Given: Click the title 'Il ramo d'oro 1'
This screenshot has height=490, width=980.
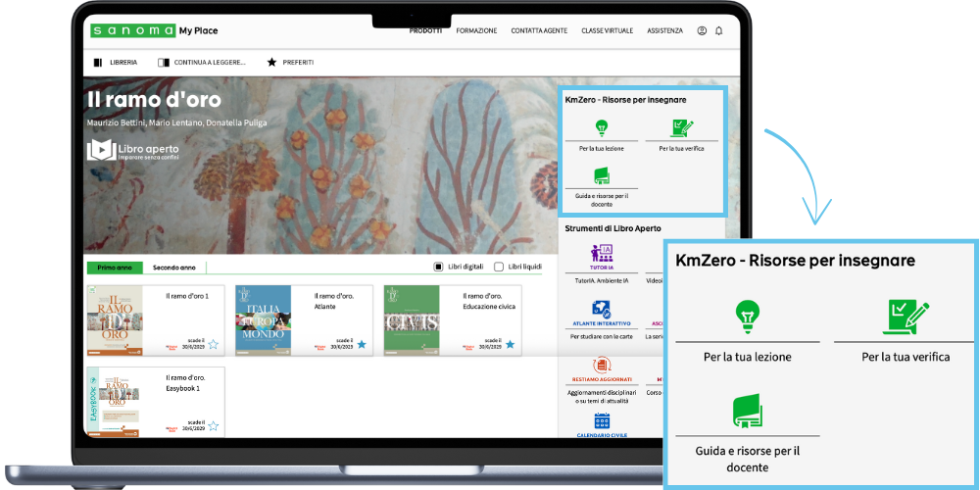Looking at the screenshot, I should [x=187, y=296].
